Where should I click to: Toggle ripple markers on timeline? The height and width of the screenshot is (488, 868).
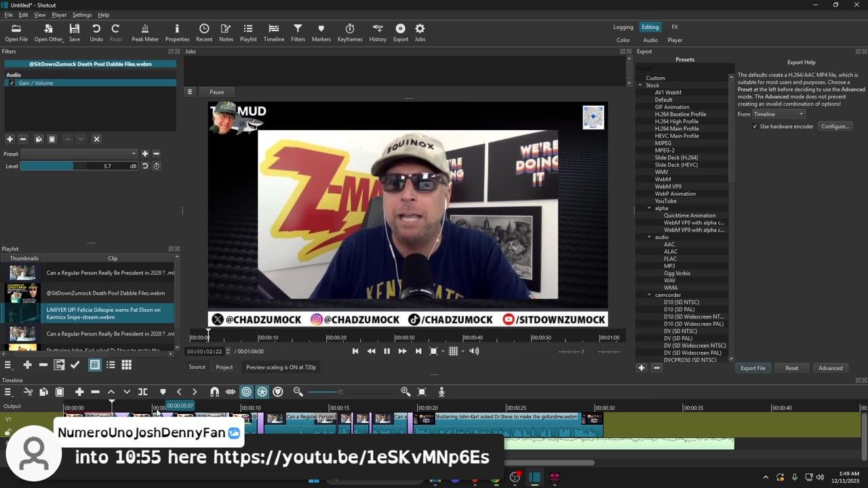[x=278, y=392]
